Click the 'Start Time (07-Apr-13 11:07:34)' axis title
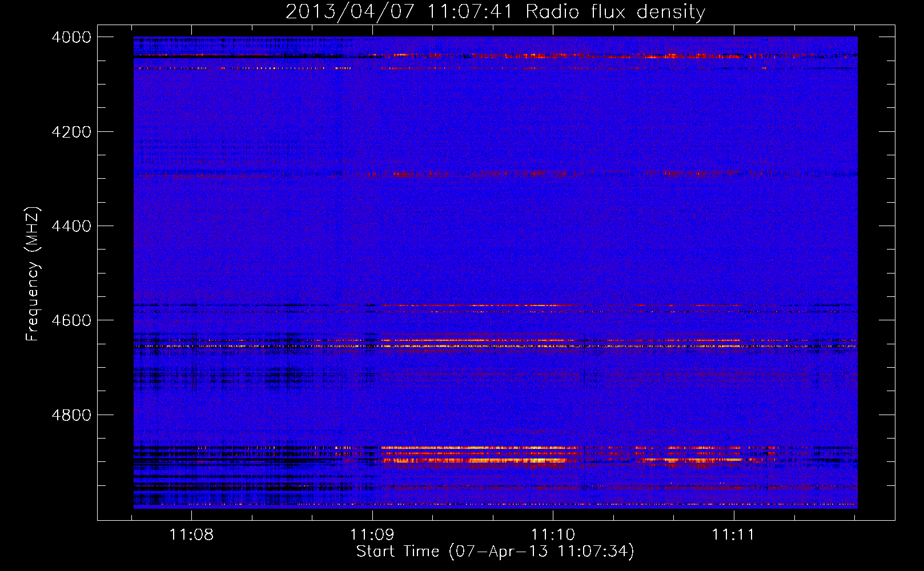 (495, 552)
